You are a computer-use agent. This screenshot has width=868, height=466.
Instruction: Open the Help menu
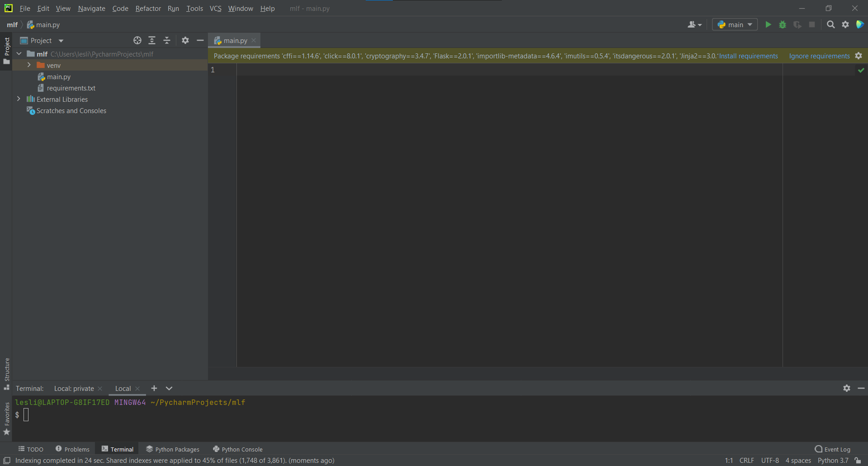[267, 9]
